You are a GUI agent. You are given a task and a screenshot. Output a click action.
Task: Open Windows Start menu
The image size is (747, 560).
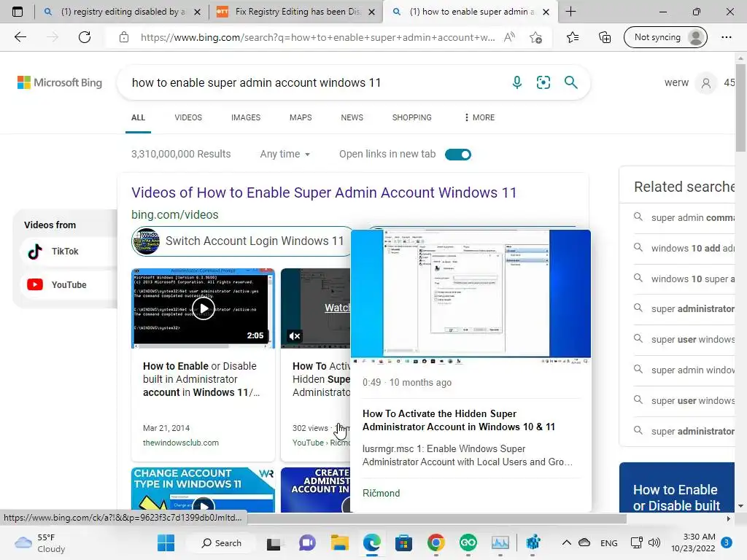(166, 542)
